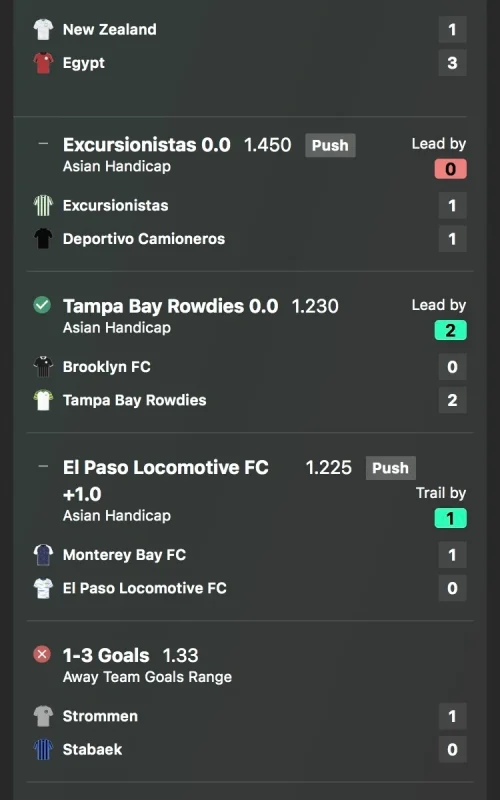The width and height of the screenshot is (500, 800).
Task: Click Egypt's score box showing 3
Action: (x=453, y=63)
